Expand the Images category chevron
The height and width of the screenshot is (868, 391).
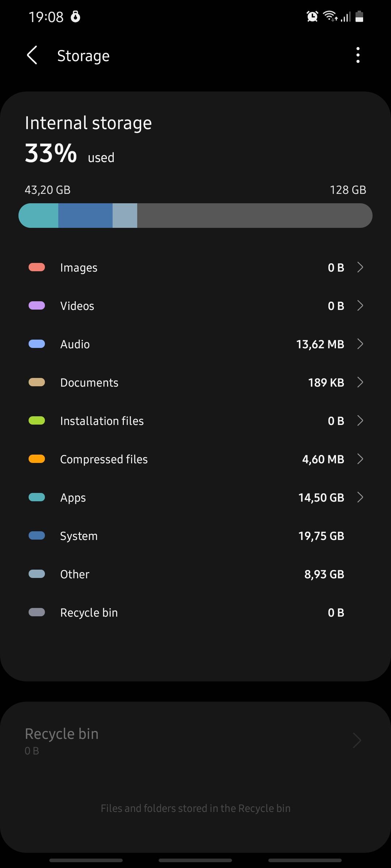(360, 267)
